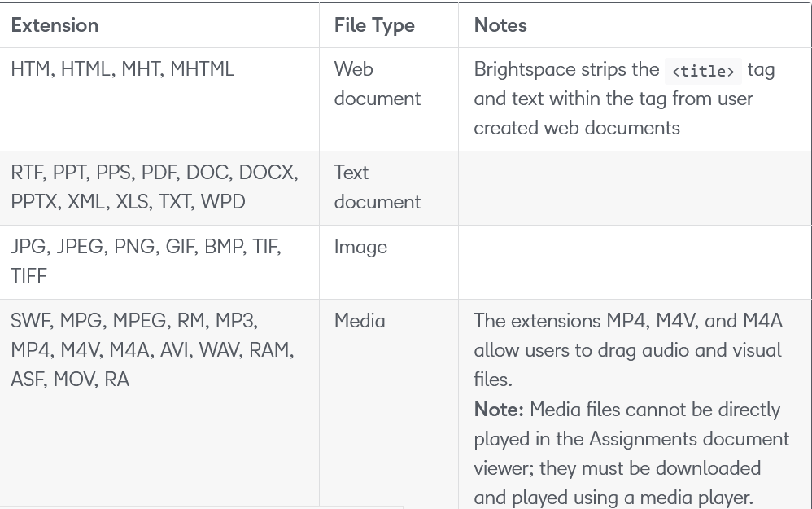Click the empty Notes cell for Image

[635, 261]
